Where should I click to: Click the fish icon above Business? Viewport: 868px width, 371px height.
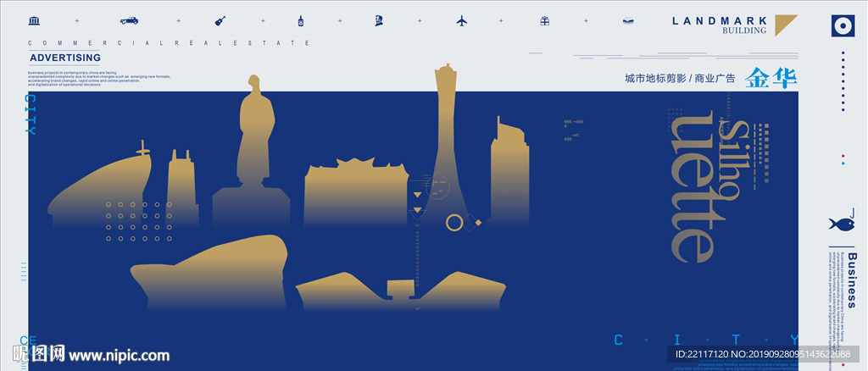(842, 224)
